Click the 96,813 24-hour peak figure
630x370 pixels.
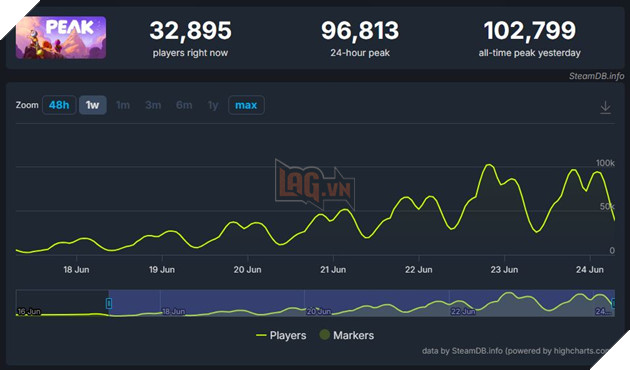tap(360, 31)
